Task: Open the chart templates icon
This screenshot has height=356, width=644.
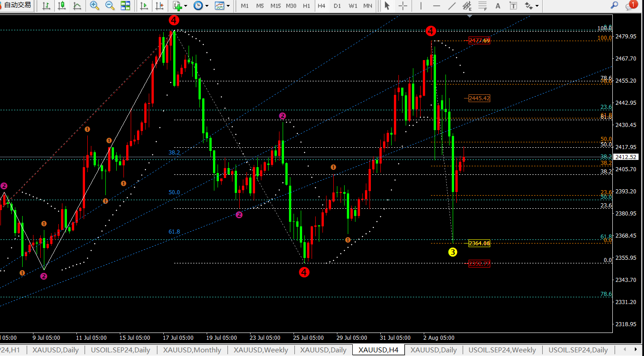Action: pyautogui.click(x=219, y=5)
